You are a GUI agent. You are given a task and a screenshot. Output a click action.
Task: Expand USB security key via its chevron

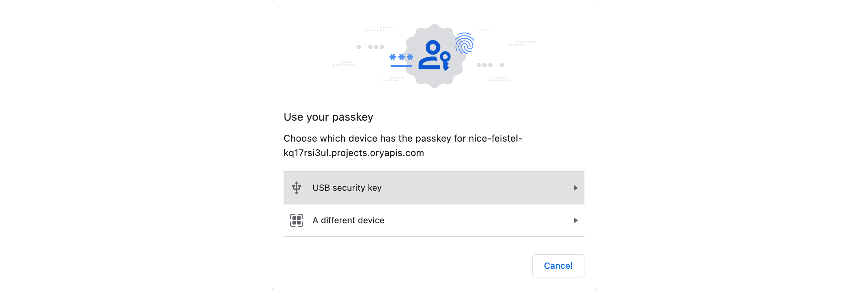(576, 187)
